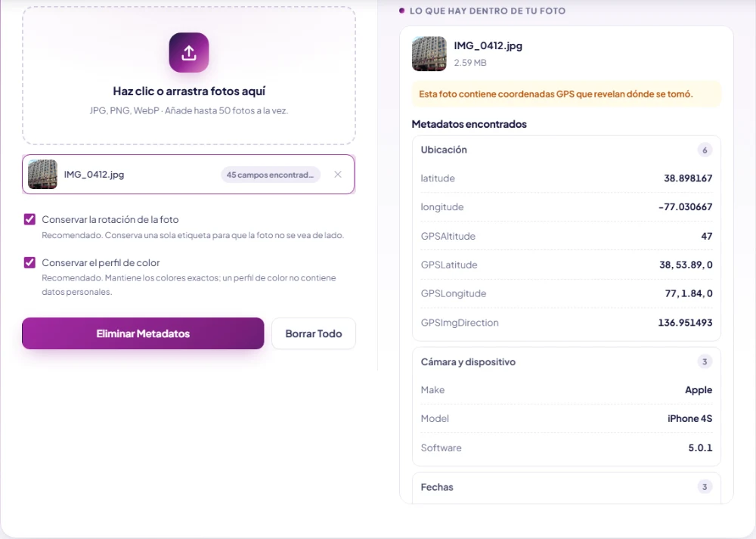Click IMG_0412.jpg thumbnail in file list
Image resolution: width=756 pixels, height=539 pixels.
pyautogui.click(x=42, y=174)
